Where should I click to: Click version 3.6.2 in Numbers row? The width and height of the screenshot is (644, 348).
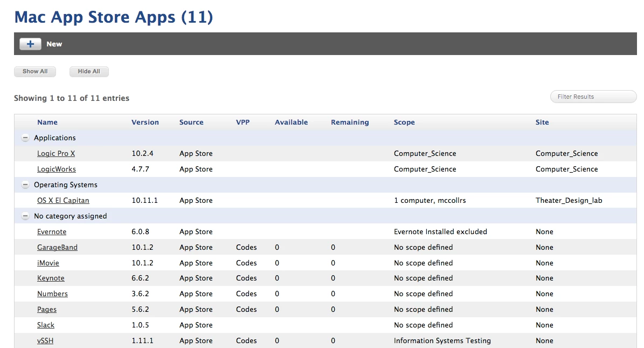[141, 294]
